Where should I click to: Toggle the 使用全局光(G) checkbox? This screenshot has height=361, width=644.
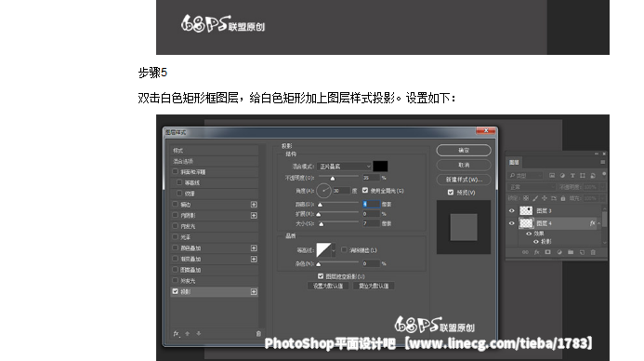click(x=365, y=191)
